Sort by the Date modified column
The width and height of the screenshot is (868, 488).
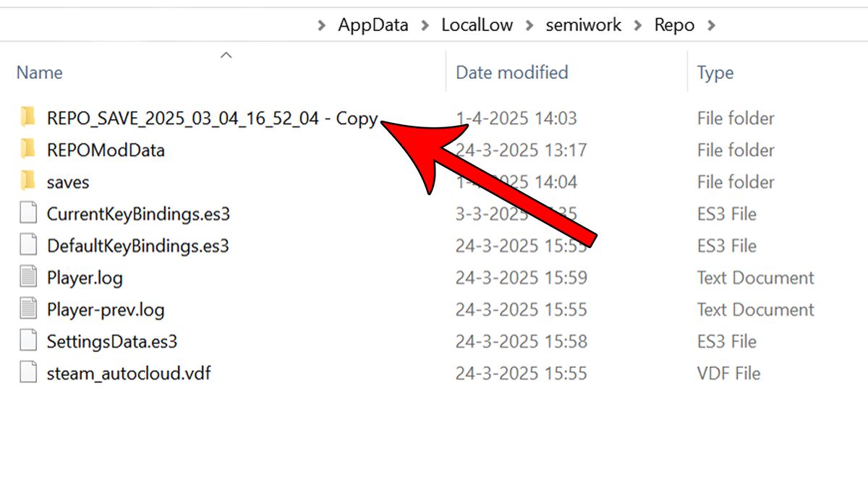tap(512, 72)
